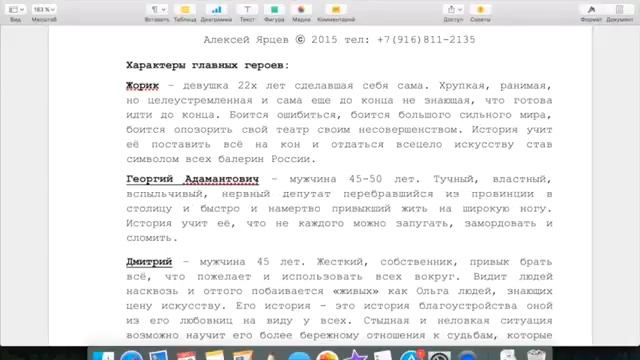640x360 pixels.
Task: Open Finder from the Dock
Action: (x=103, y=356)
